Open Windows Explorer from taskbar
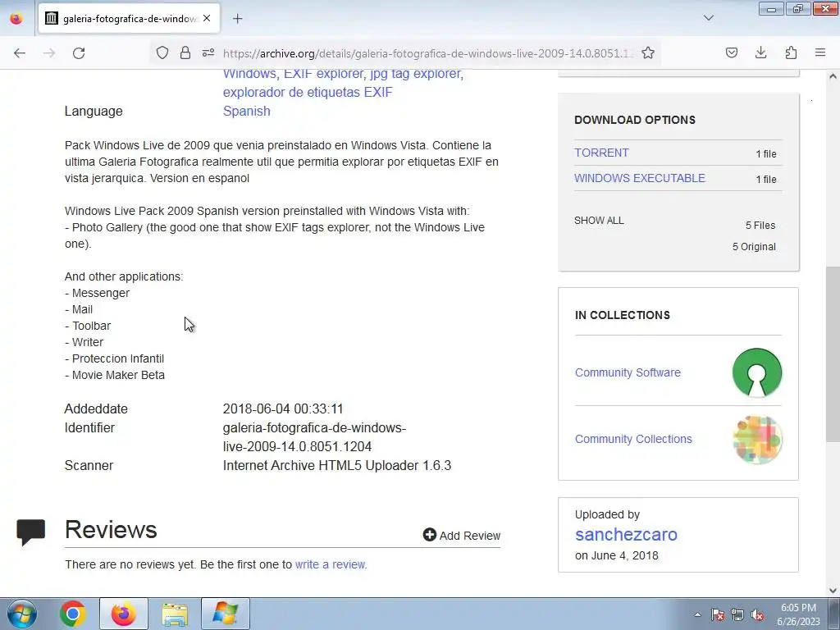 click(x=175, y=614)
